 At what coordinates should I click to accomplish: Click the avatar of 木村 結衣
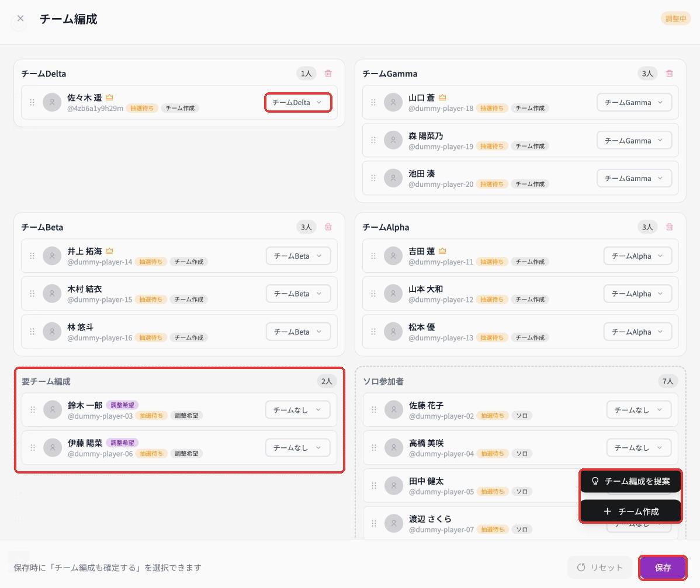click(52, 294)
